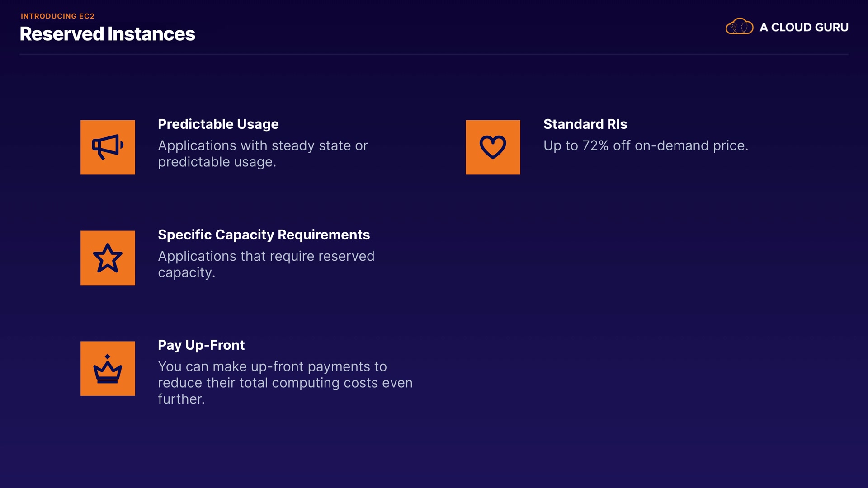Click the megaphone icon beside Predictable Usage
Viewport: 868px width, 488px height.
[x=108, y=147]
